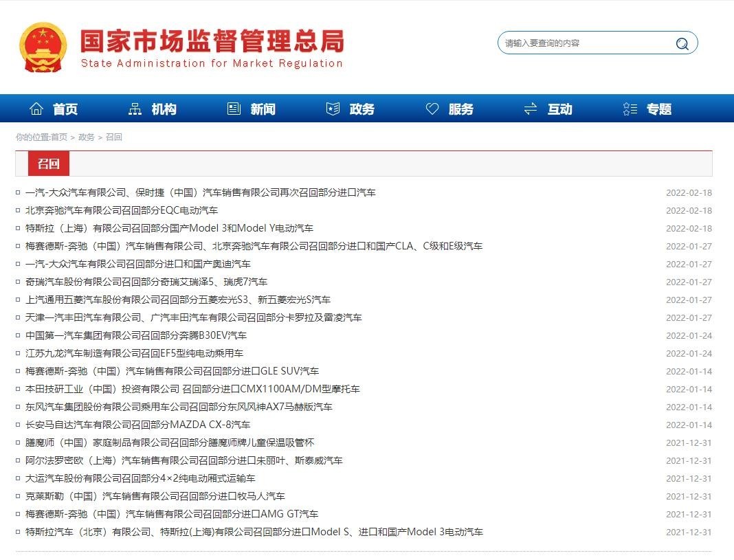
Task: Click 召回 in the breadcrumb trail
Action: tap(114, 137)
